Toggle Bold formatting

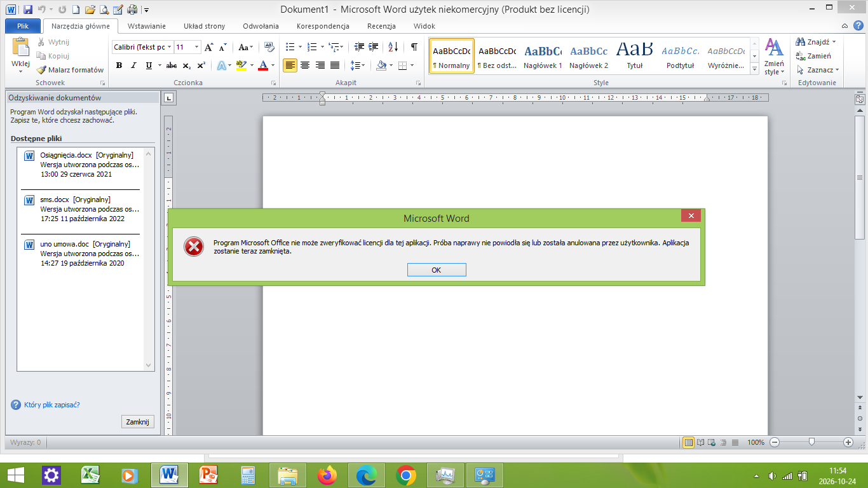tap(119, 65)
